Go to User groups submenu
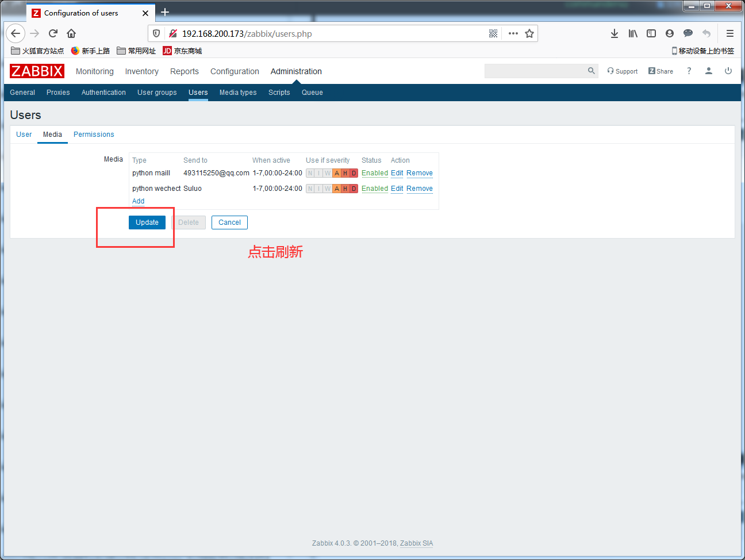This screenshot has height=560, width=745. (157, 93)
